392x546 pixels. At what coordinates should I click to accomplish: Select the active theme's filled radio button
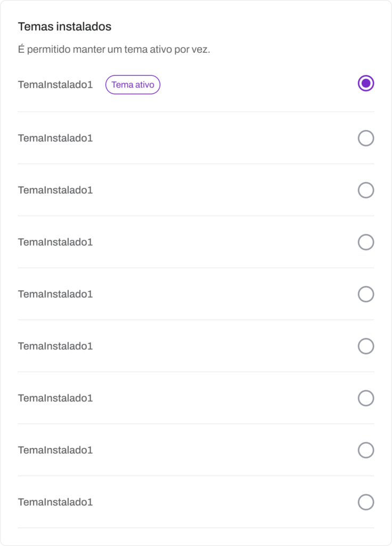(x=366, y=83)
